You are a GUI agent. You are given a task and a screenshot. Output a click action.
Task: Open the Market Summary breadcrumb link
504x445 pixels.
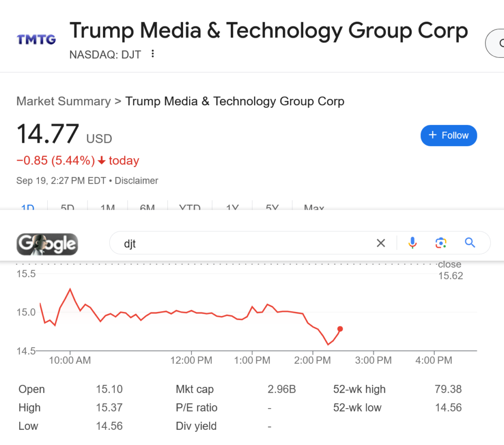click(63, 101)
